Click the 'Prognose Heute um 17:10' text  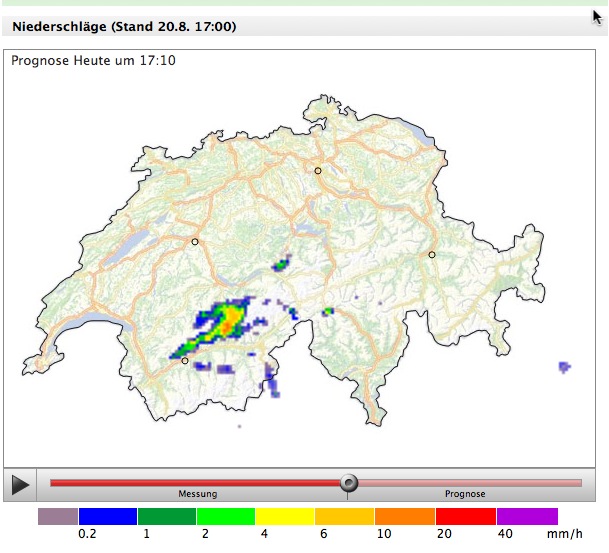pyautogui.click(x=93, y=61)
